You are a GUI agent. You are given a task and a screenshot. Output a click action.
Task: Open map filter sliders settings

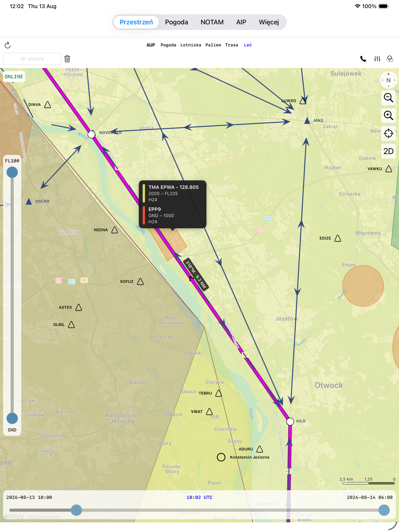click(377, 59)
